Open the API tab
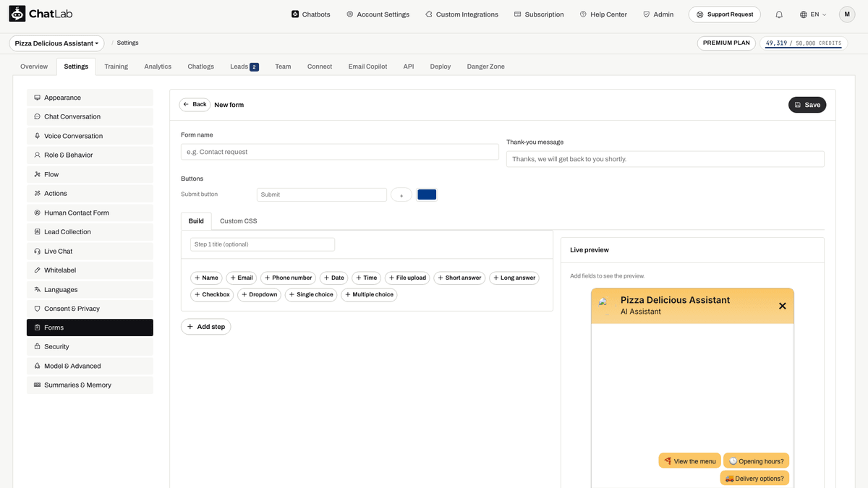The height and width of the screenshot is (488, 868). pos(409,67)
